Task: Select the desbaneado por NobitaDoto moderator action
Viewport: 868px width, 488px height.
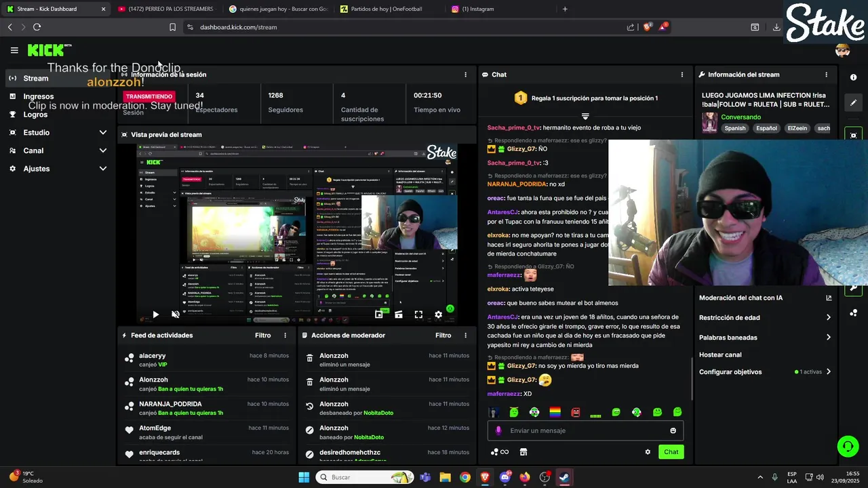Action: click(387, 408)
